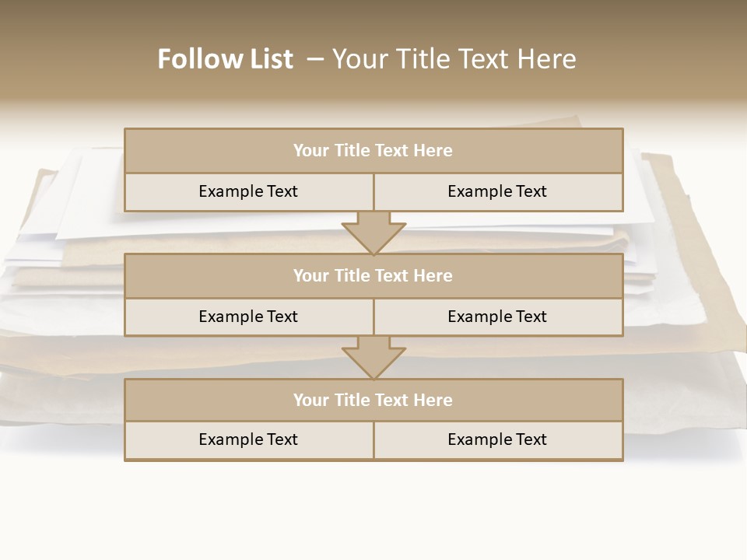747x560 pixels.
Task: Select the bottom block's "Your Title Text Here" header
Action: point(373,401)
